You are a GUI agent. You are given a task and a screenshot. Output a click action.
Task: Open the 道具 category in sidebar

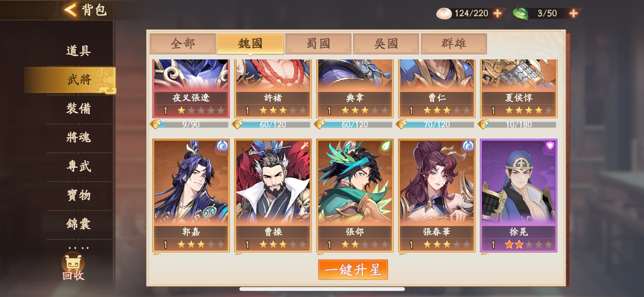coord(78,51)
